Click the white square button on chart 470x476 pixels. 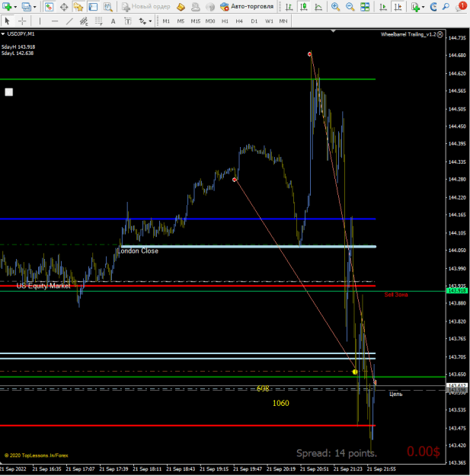point(9,92)
